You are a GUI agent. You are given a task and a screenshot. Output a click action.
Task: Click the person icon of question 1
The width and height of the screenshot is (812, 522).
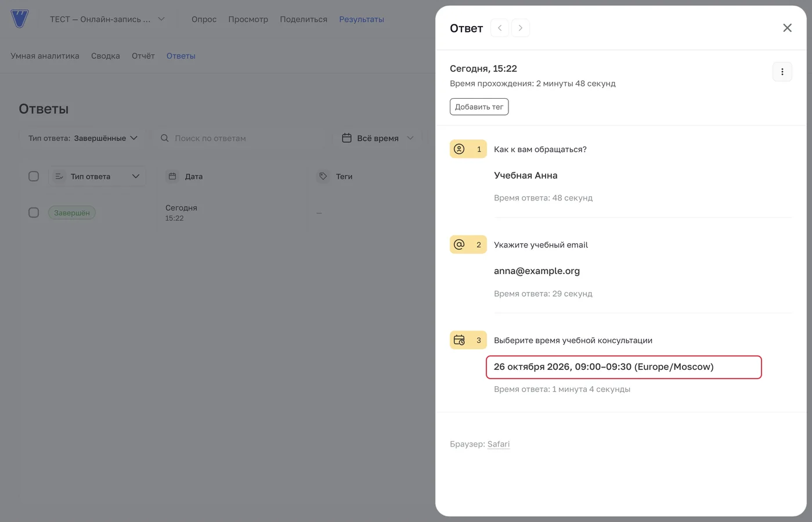(459, 149)
